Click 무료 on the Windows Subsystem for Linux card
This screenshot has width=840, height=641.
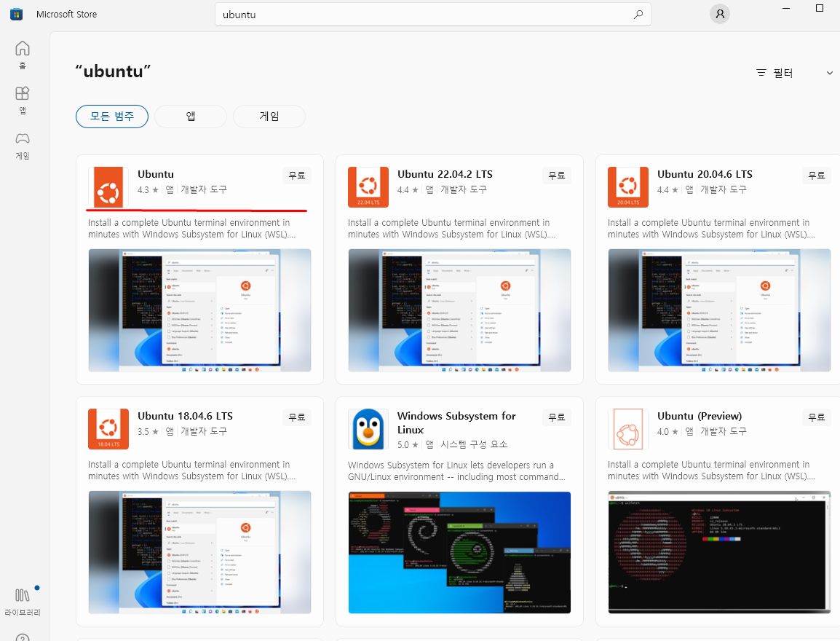557,417
